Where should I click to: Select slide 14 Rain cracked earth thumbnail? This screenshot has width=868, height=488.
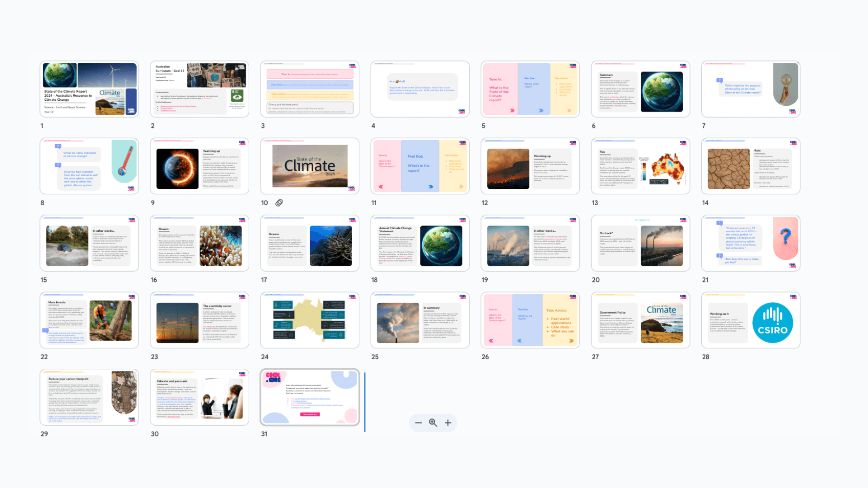(x=751, y=166)
